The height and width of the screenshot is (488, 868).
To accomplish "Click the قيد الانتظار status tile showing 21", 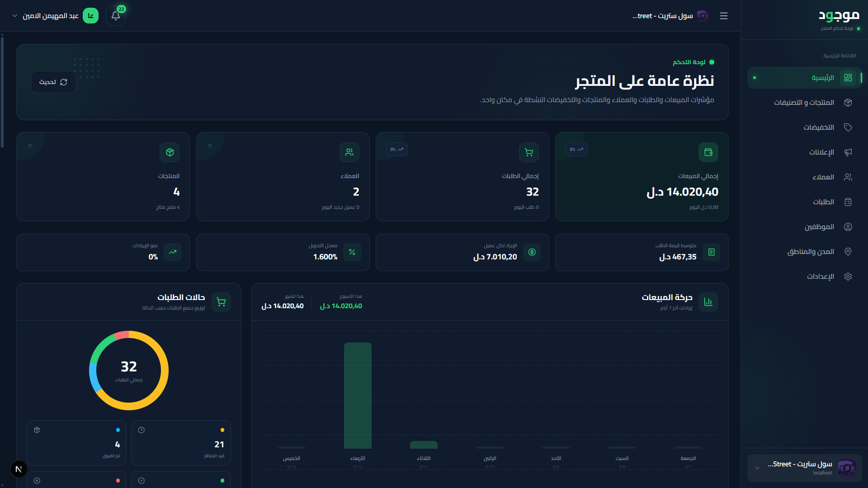I will tap(181, 443).
